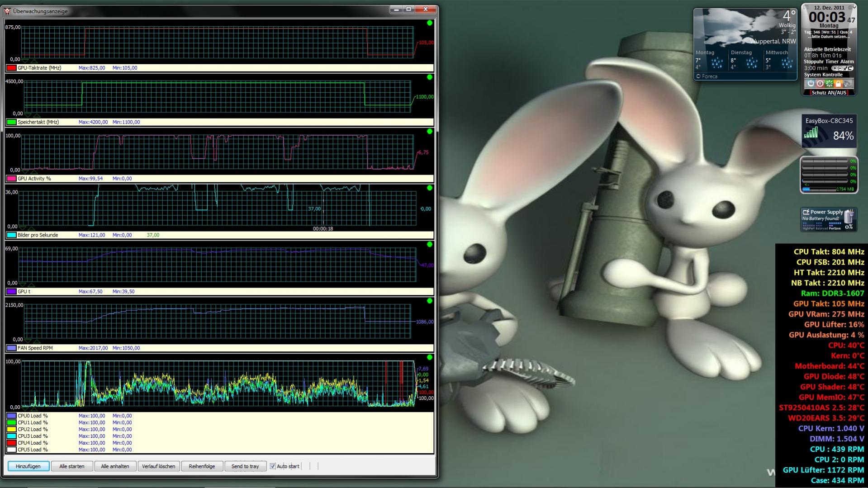The height and width of the screenshot is (488, 868).
Task: Click the 'Max:825,00' value of GPU-Taktrate
Action: 92,68
